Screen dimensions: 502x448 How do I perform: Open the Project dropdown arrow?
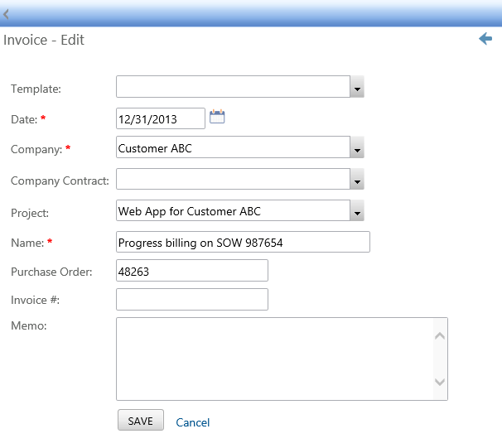357,210
